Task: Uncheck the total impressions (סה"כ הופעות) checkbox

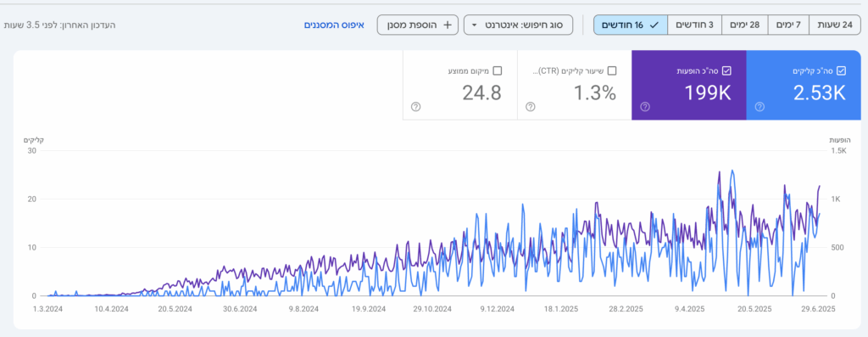Action: click(726, 70)
